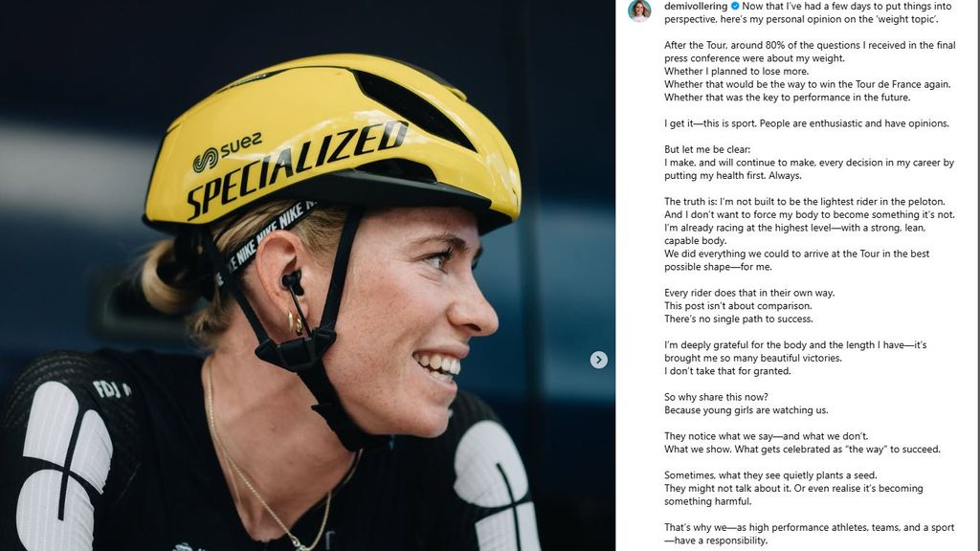Click the blue verified badge
Screen dimensions: 980x551
coord(734,6)
